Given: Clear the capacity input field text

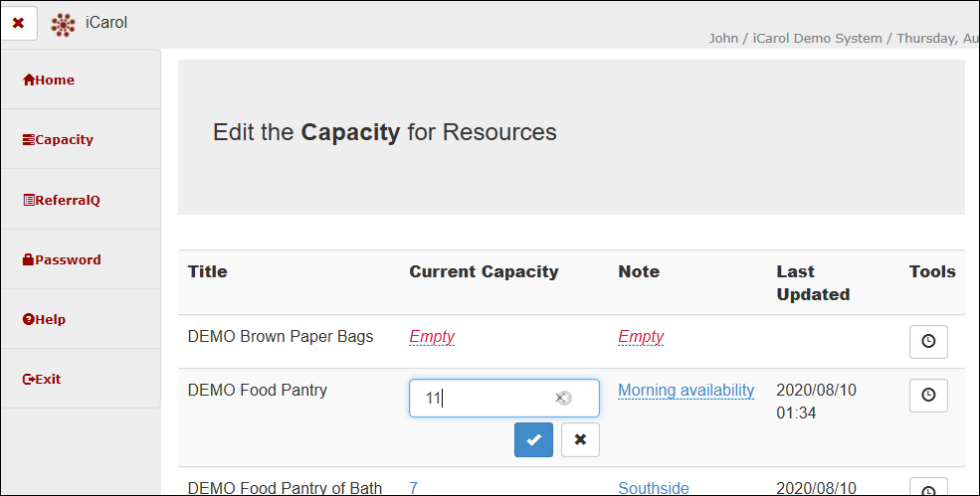Looking at the screenshot, I should pos(563,398).
